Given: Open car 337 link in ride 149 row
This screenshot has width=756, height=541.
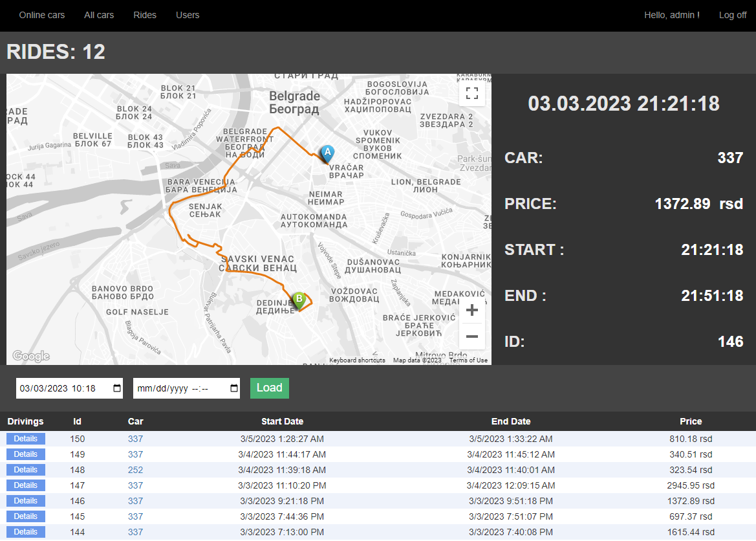Looking at the screenshot, I should tap(135, 454).
